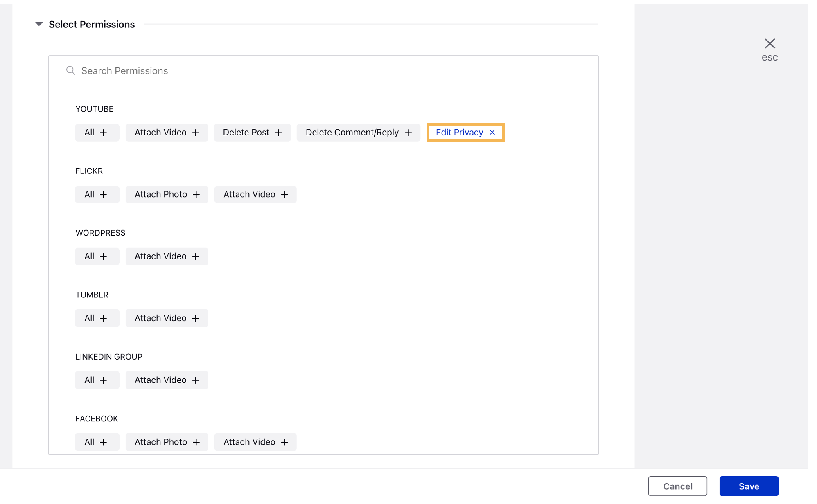
Task: Add Attach Video permission to WordPress
Action: point(166,256)
